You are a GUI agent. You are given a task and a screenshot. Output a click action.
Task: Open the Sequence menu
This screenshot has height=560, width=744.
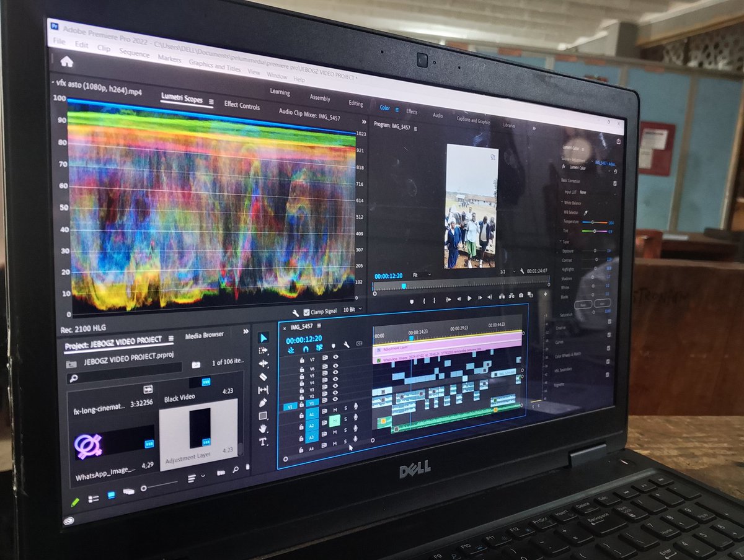point(134,53)
